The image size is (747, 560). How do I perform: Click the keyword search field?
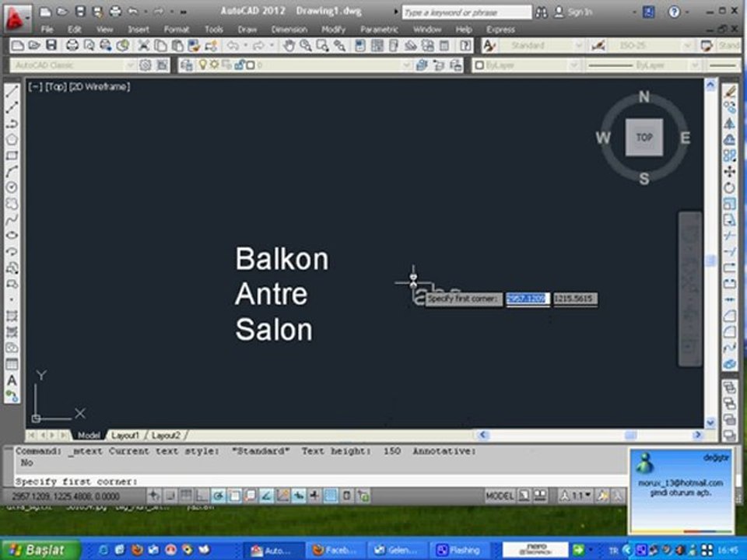click(467, 12)
